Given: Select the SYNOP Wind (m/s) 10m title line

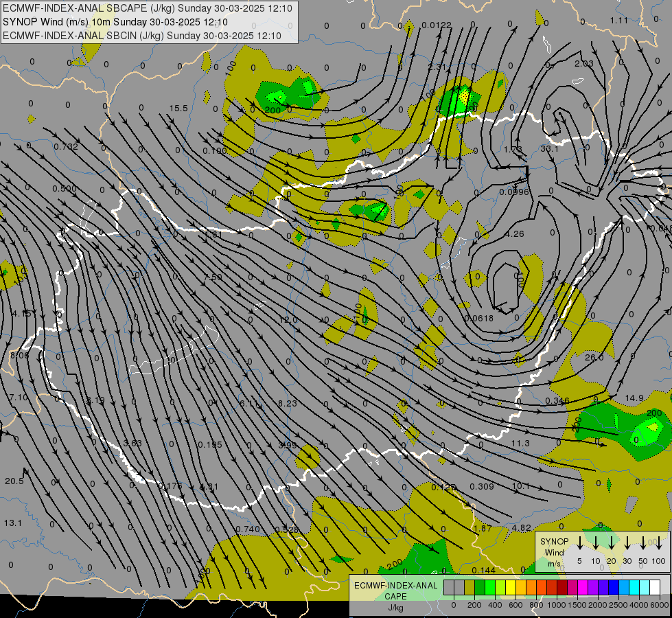Looking at the screenshot, I should 115,22.
